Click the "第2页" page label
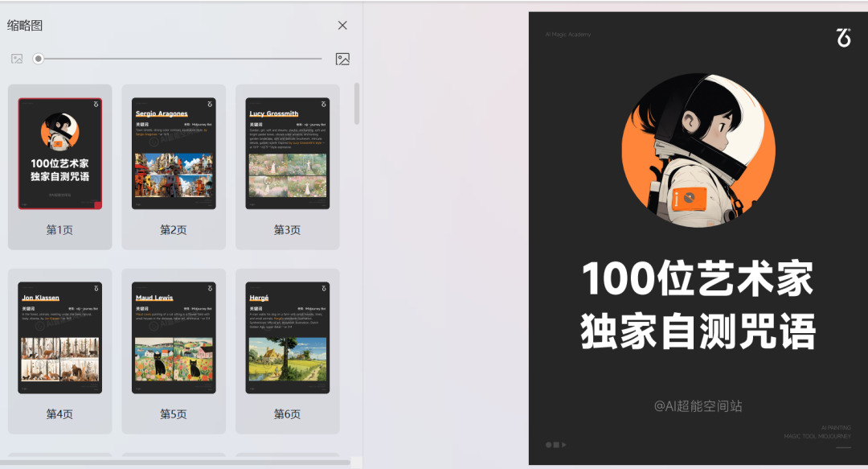Screen dimensions: 868x469 [174, 230]
